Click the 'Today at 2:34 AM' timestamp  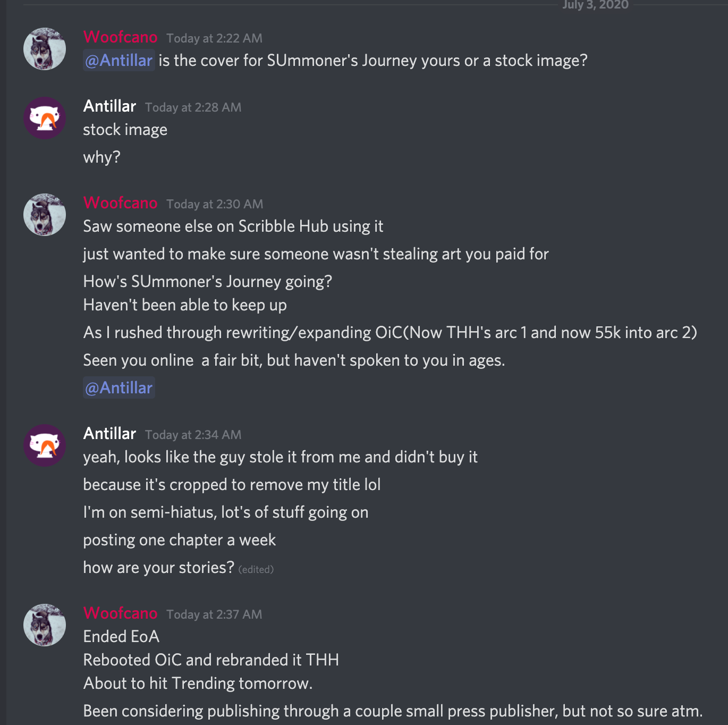[x=193, y=435]
